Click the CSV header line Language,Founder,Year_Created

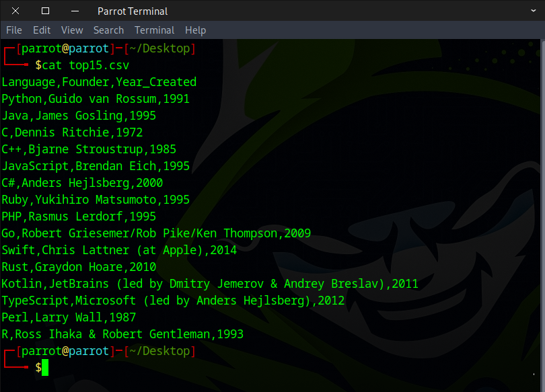(99, 82)
